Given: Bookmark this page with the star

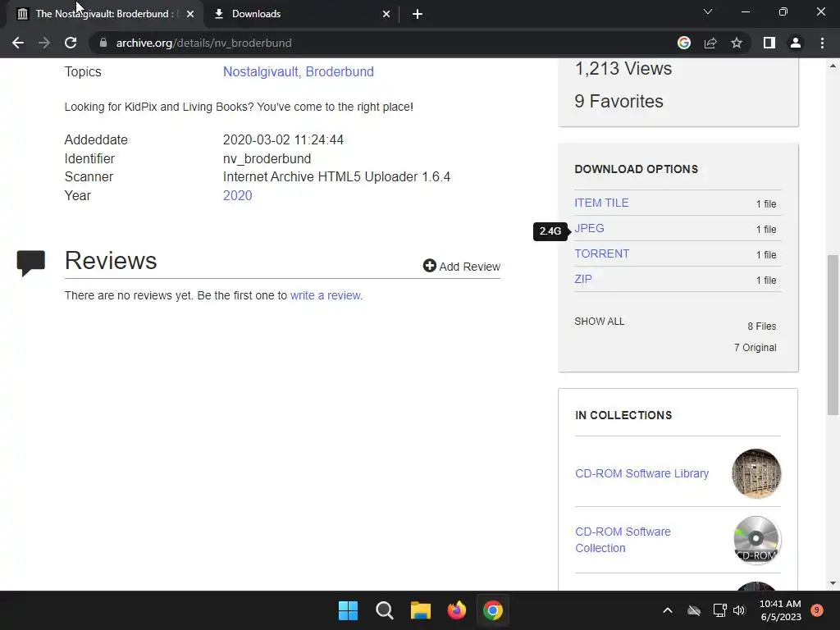Looking at the screenshot, I should click(x=737, y=43).
